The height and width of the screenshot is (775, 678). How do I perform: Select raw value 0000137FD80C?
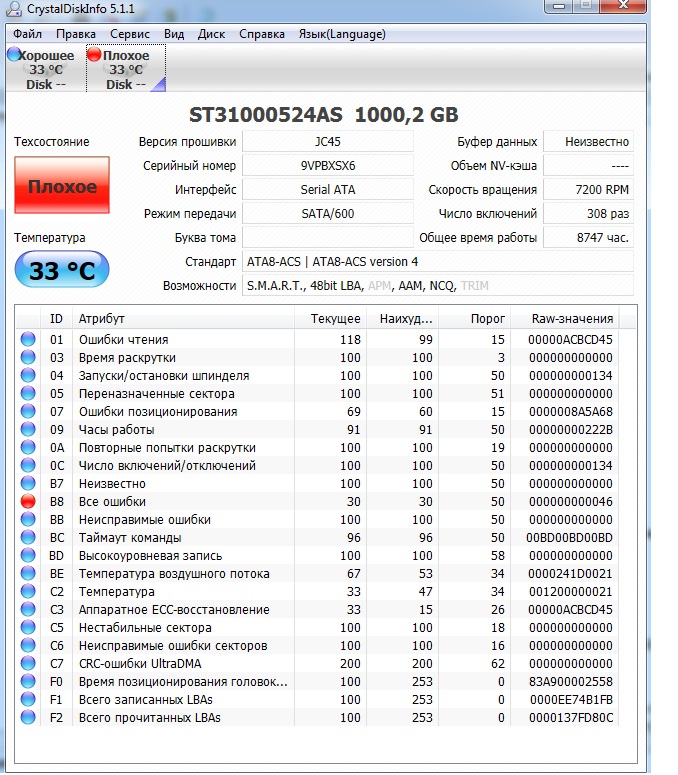[571, 717]
